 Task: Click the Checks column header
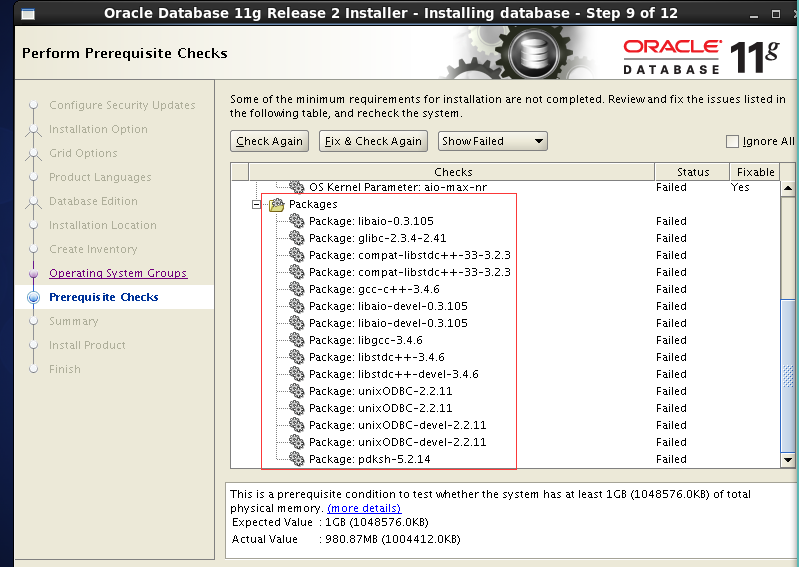[452, 172]
